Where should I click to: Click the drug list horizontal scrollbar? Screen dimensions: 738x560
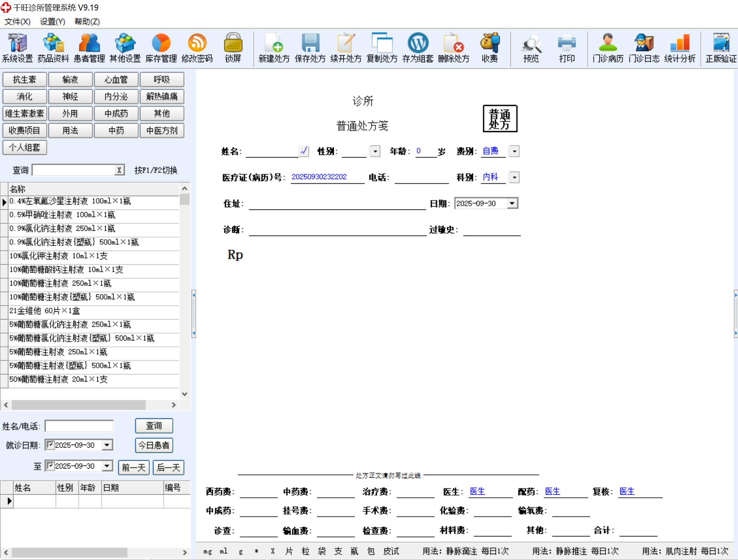coord(78,405)
